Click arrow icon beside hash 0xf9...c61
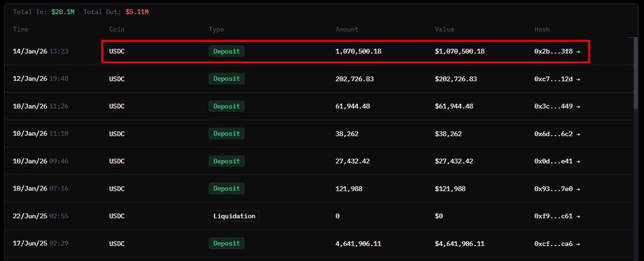This screenshot has height=261, width=644. tap(578, 217)
